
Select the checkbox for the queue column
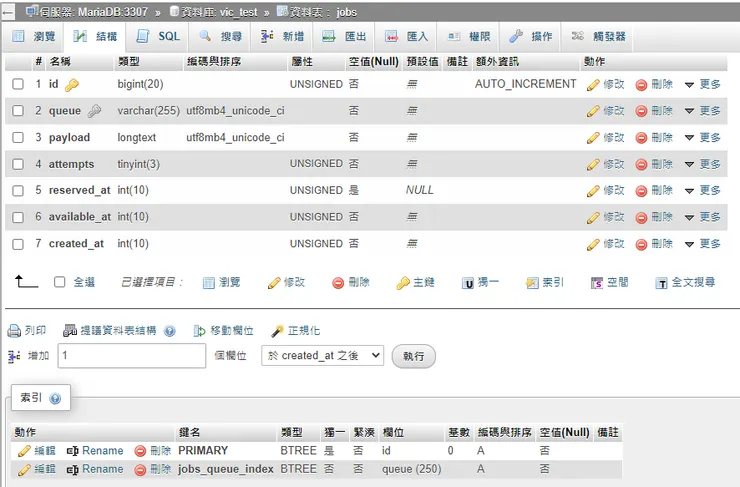18,110
